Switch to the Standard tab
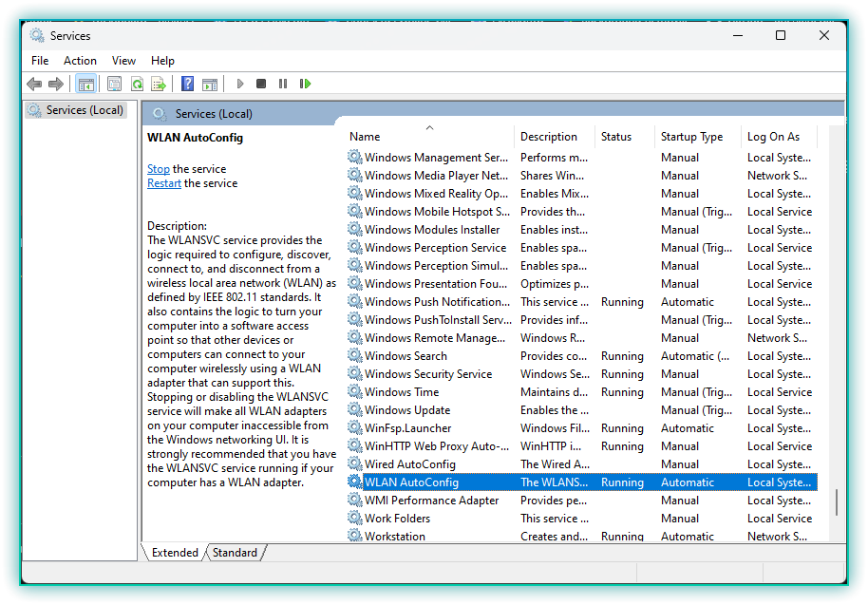The width and height of the screenshot is (868, 605). click(235, 553)
